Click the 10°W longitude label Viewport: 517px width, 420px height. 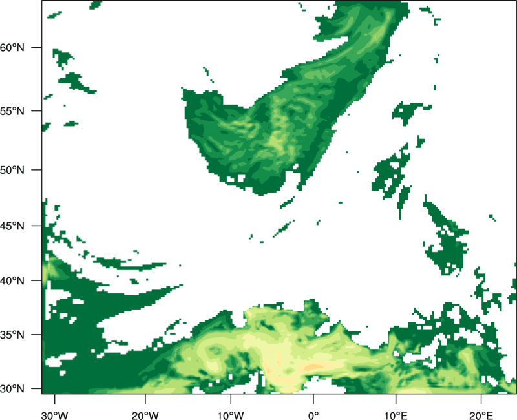pyautogui.click(x=231, y=415)
